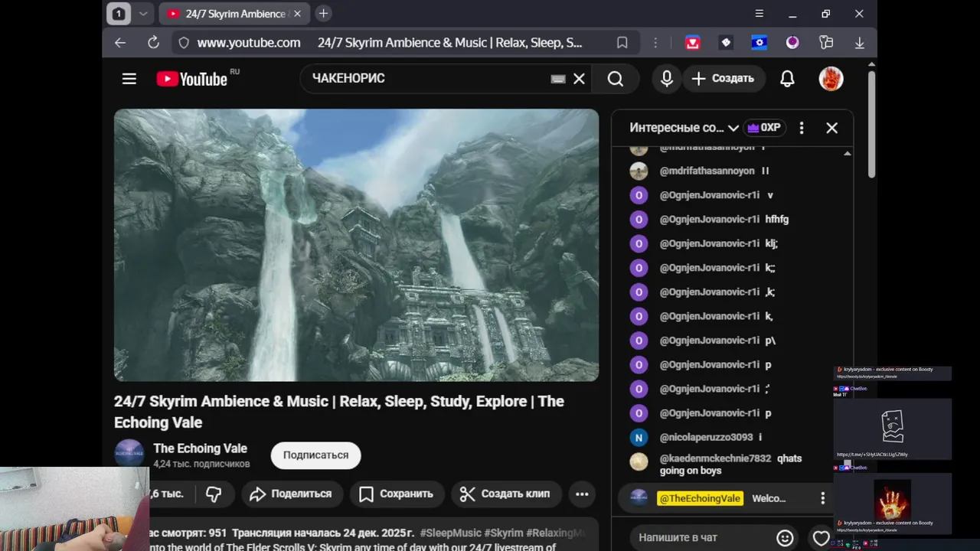Viewport: 980px width, 551px height.
Task: Go back in the browser
Action: pos(120,43)
